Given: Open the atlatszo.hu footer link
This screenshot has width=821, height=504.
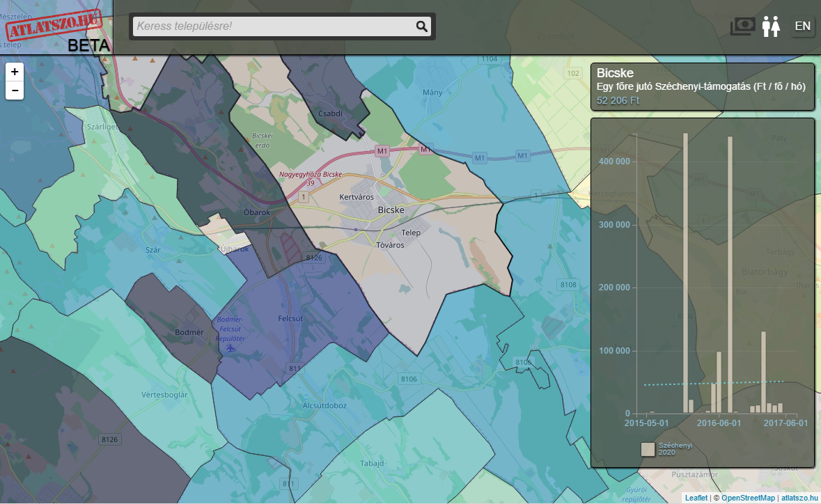Looking at the screenshot, I should pos(799,498).
